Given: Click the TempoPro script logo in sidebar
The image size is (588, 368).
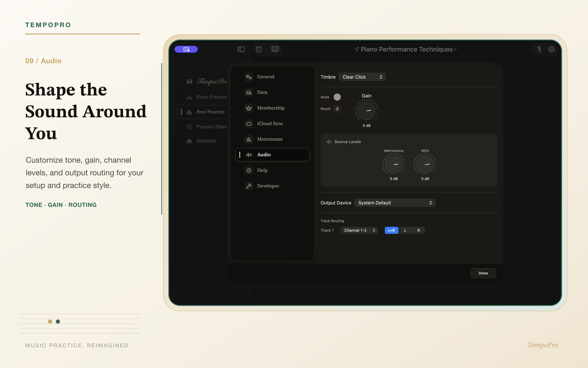Looking at the screenshot, I should point(212,81).
